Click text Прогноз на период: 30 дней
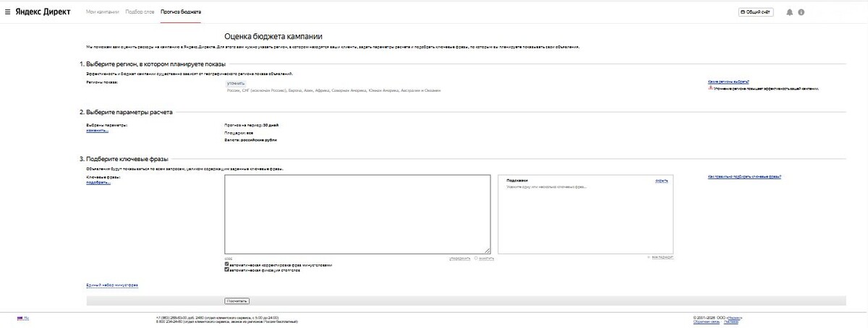 pyautogui.click(x=252, y=125)
